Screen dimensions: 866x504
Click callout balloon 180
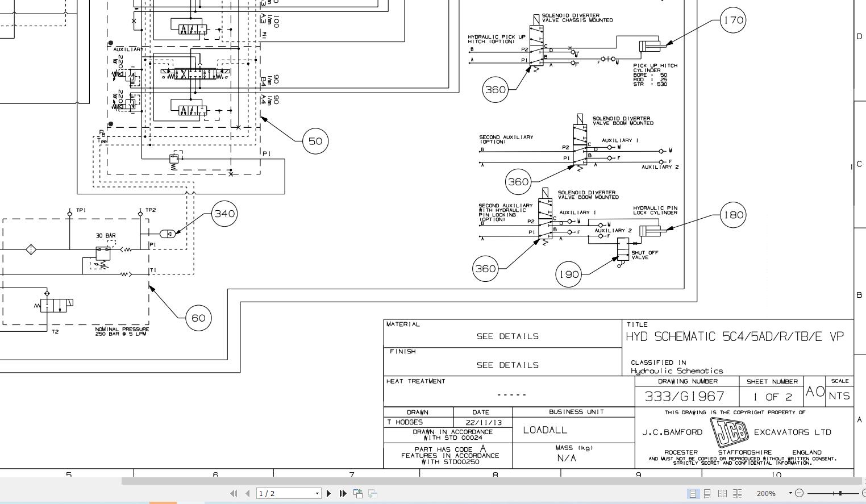click(733, 215)
